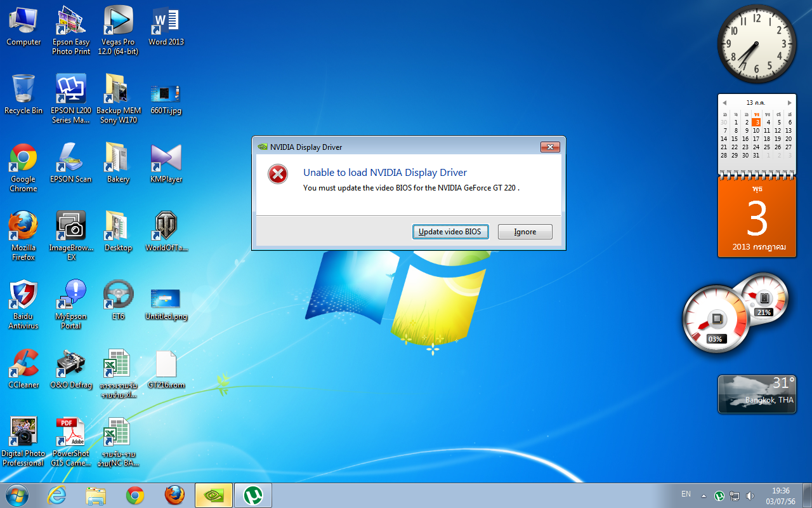
Task: Select the Recycle Bin icon
Action: 23,95
